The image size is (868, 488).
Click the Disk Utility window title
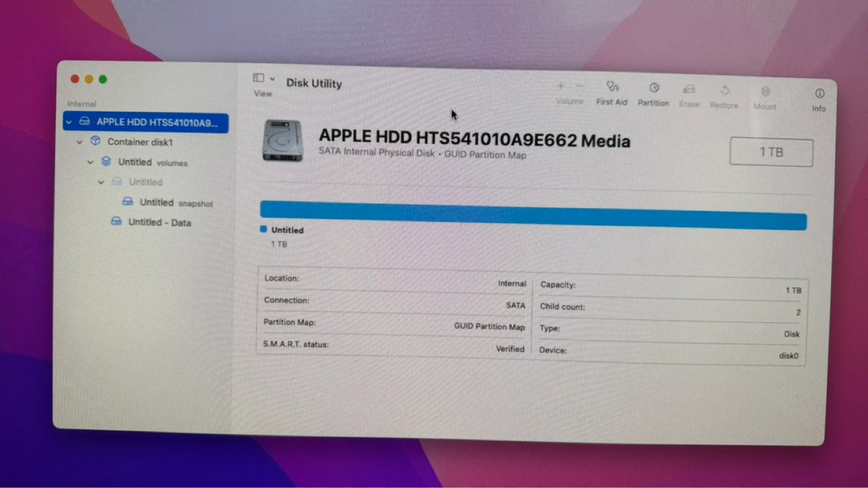pyautogui.click(x=313, y=83)
